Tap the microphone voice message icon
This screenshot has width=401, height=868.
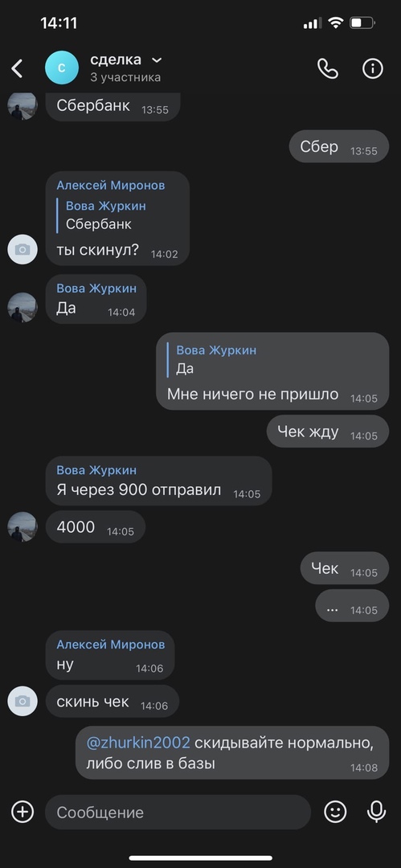point(377,812)
